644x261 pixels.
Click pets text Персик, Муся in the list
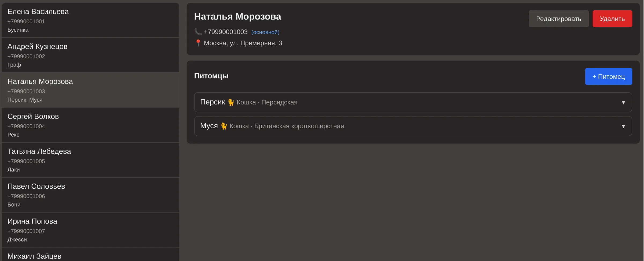25,100
